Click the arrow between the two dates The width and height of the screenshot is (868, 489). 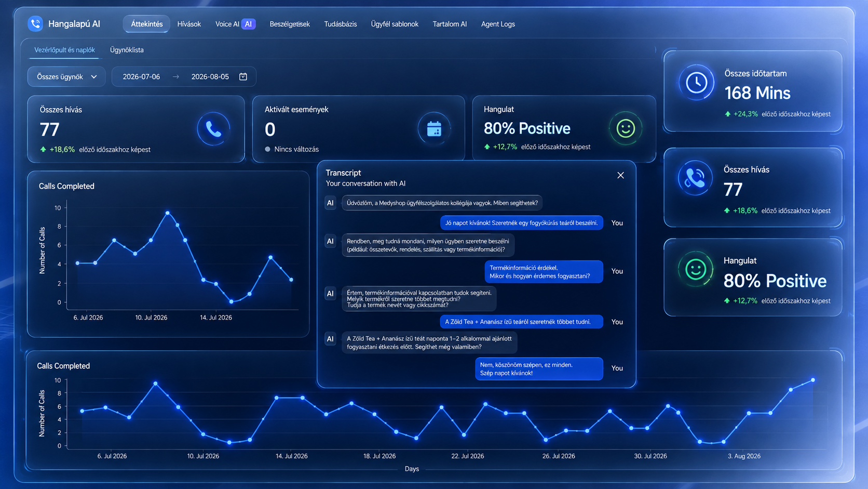click(x=176, y=76)
